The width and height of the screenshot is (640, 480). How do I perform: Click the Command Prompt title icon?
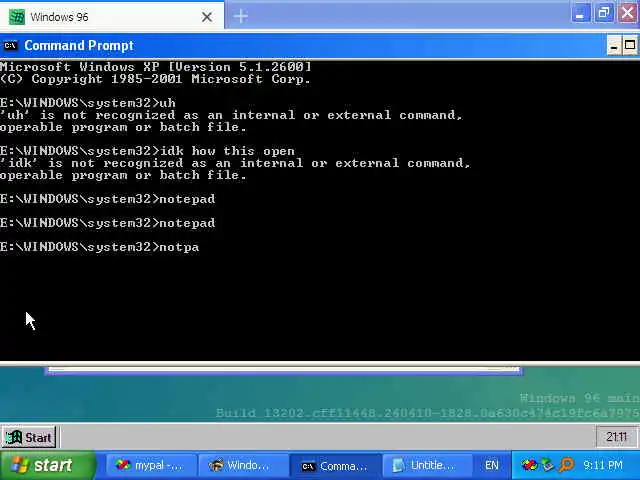(11, 45)
